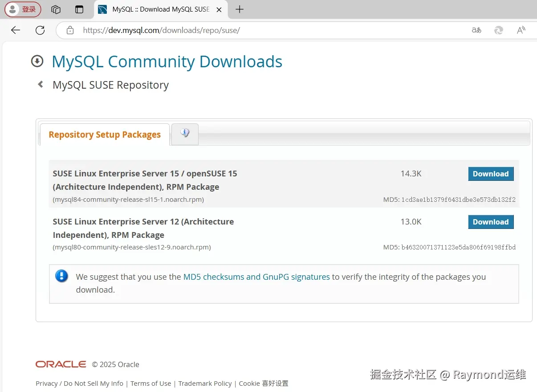Click the Copilot icon in address bar

pyautogui.click(x=499, y=30)
